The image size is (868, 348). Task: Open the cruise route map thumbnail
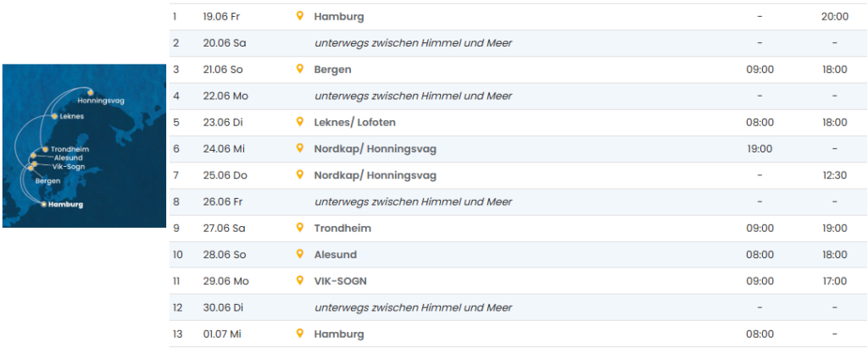point(85,146)
